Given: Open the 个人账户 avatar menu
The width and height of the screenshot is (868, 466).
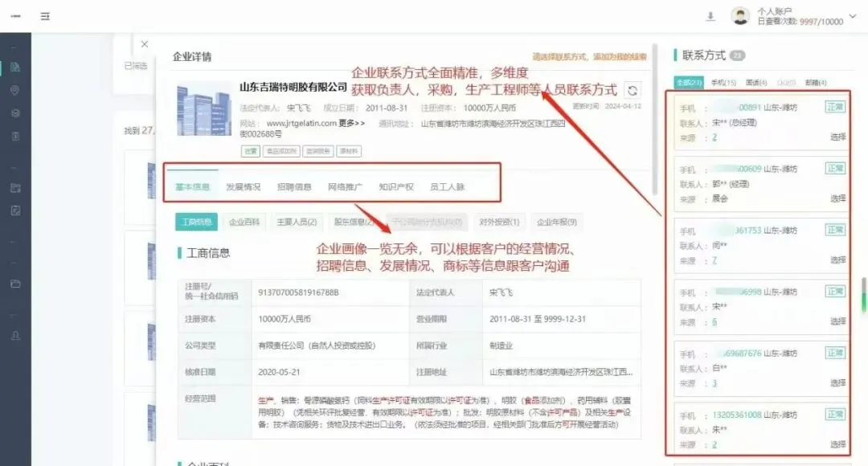Looking at the screenshot, I should 740,15.
